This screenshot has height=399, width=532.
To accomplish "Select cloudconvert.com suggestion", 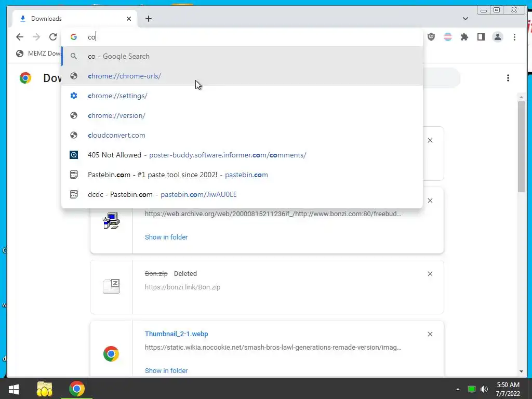I will (x=242, y=135).
